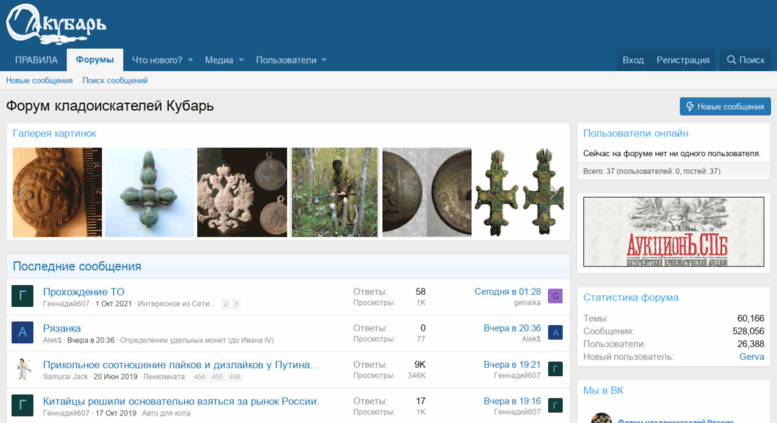The width and height of the screenshot is (777, 423).
Task: Open user Samurai Jack profile link
Action: [65, 377]
